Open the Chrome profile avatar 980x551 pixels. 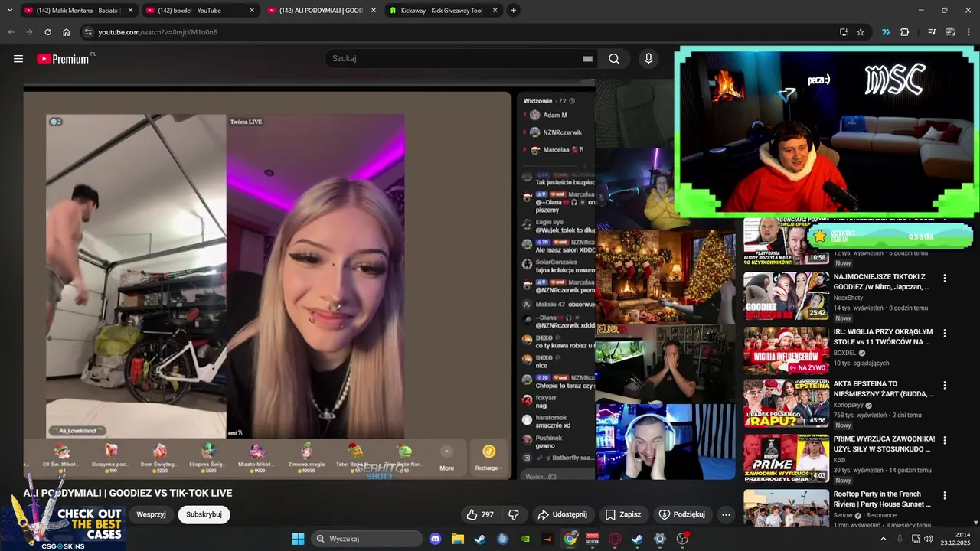(x=950, y=32)
